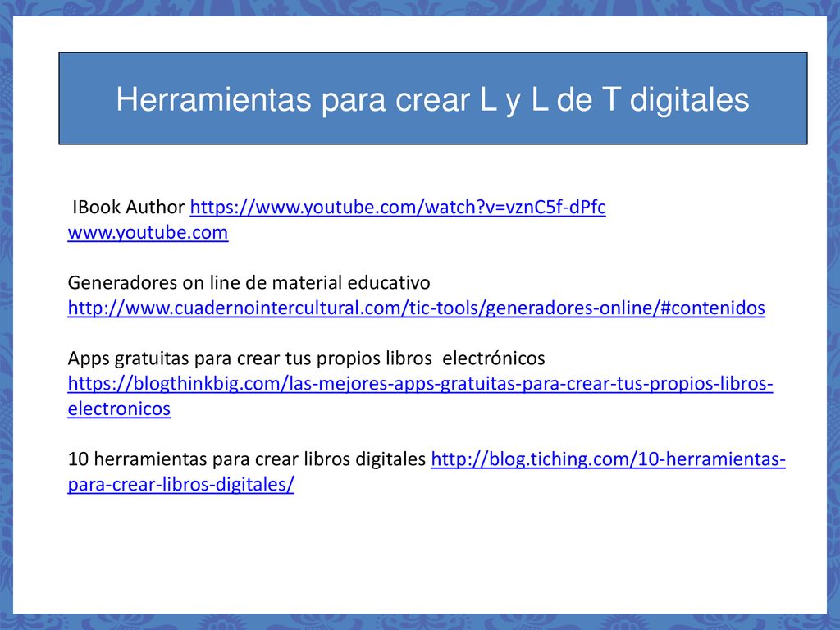Click 'Generadores on line de material educativo' text
The width and height of the screenshot is (840, 630).
point(249,283)
